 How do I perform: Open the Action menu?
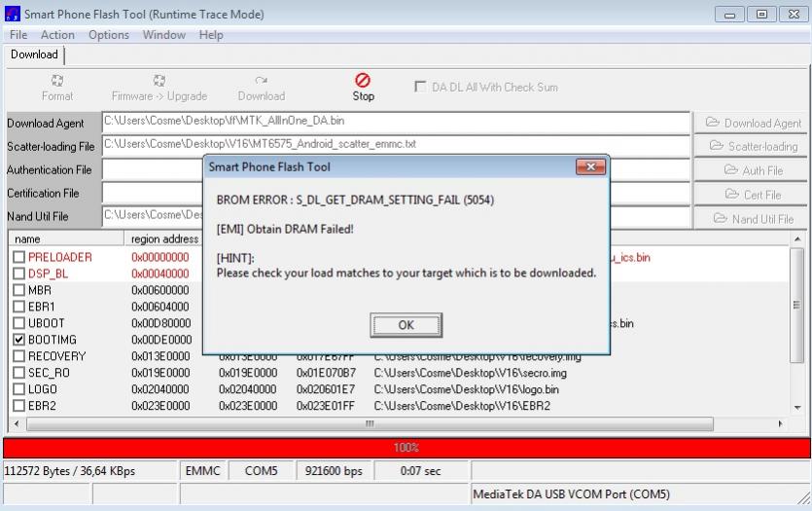point(57,35)
